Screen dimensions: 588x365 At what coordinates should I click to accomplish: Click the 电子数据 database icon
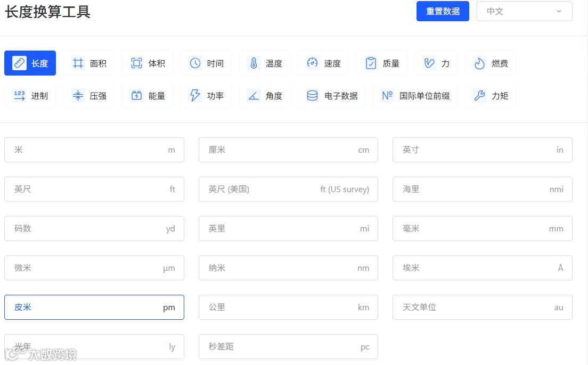[x=312, y=96]
